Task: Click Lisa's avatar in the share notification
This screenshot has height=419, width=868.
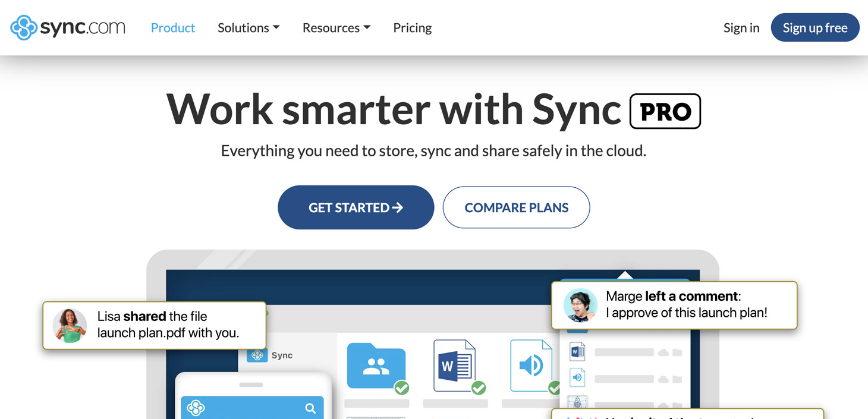Action: coord(70,325)
